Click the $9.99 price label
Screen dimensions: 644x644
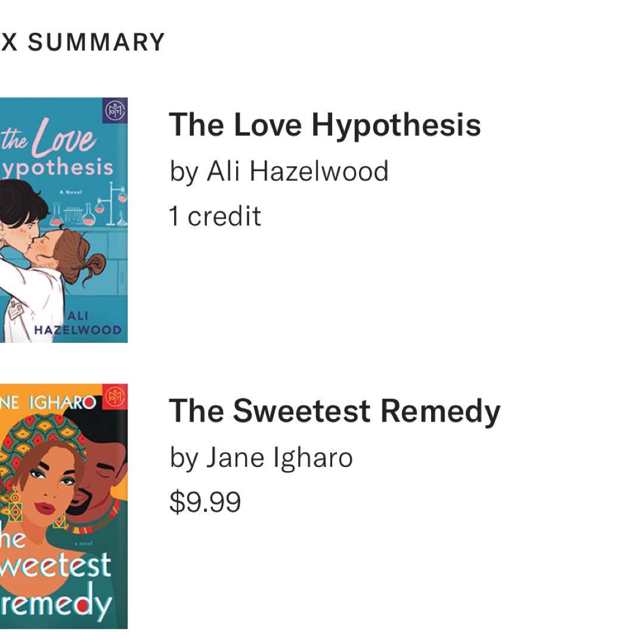click(x=205, y=502)
